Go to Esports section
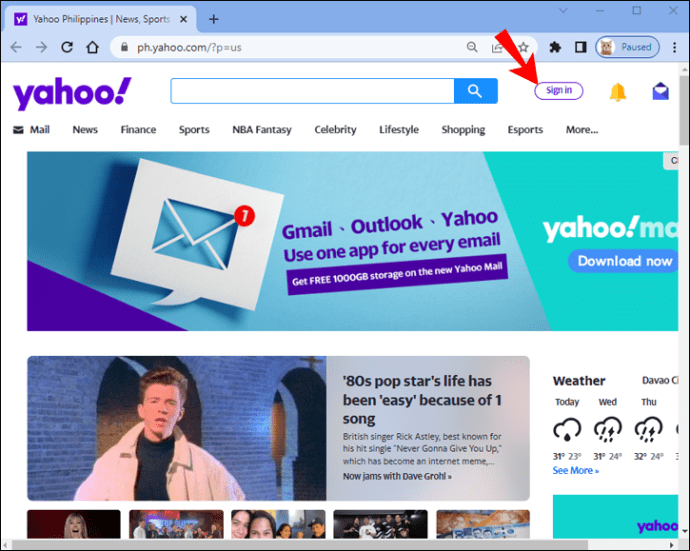Viewport: 690px width, 551px height. click(525, 130)
